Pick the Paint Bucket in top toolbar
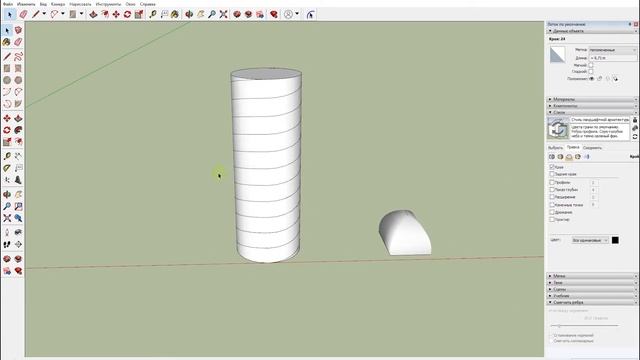640x360 pixels. tap(175, 15)
